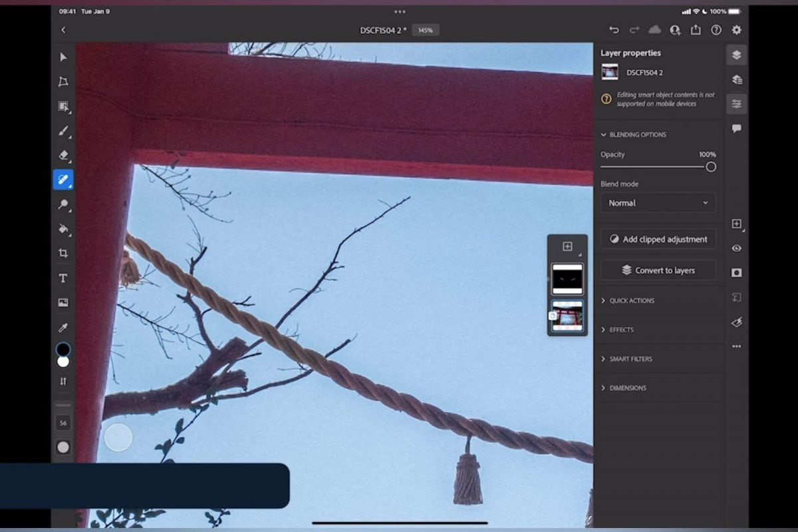
Task: Open the share/export menu
Action: click(x=696, y=30)
